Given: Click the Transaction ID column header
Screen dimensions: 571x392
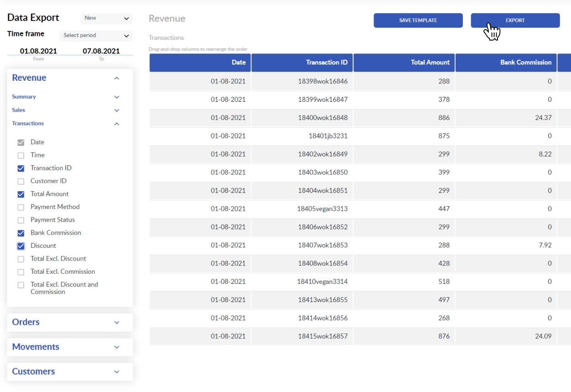Looking at the screenshot, I should pyautogui.click(x=302, y=63).
